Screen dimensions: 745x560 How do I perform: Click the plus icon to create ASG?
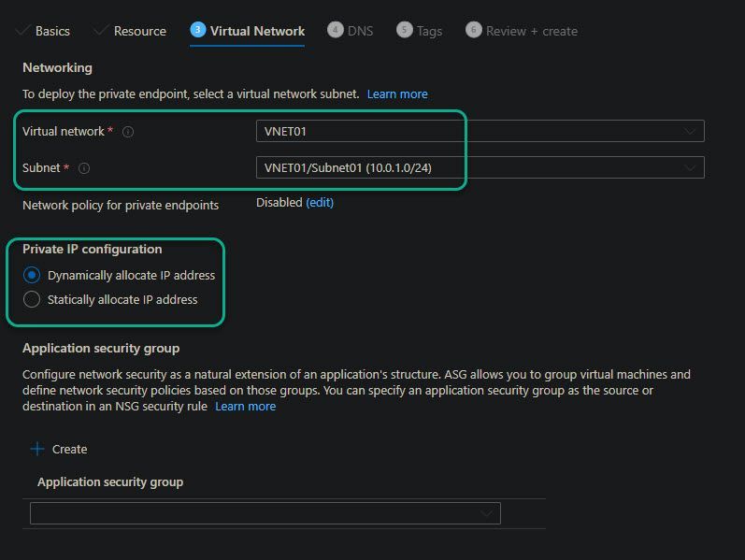(37, 449)
